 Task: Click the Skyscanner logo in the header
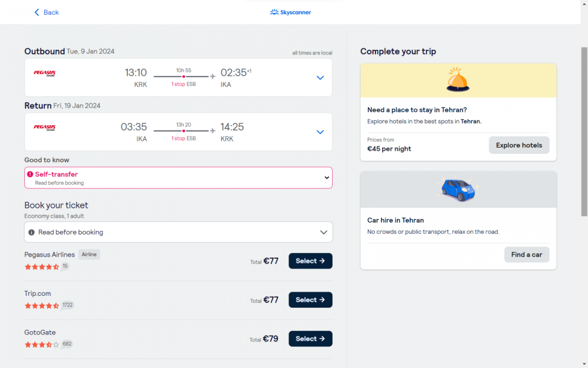[291, 12]
